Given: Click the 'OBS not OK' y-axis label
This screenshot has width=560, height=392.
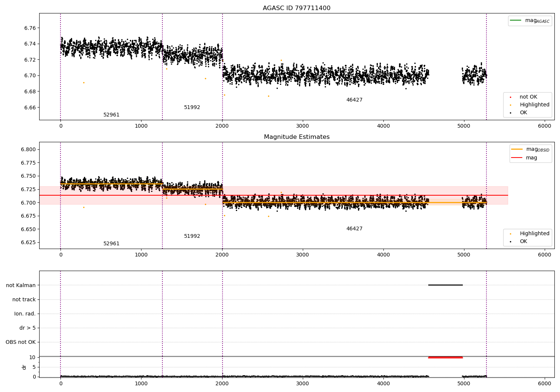Looking at the screenshot, I should tap(21, 342).
